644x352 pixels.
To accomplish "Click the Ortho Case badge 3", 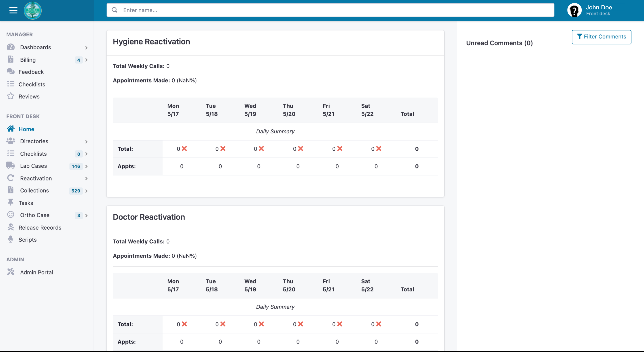I will [x=78, y=216].
